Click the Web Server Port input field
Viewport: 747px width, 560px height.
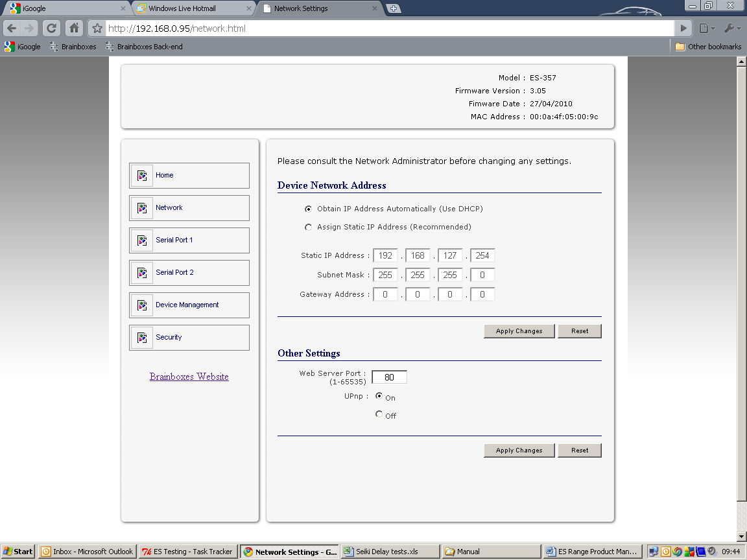pyautogui.click(x=388, y=377)
